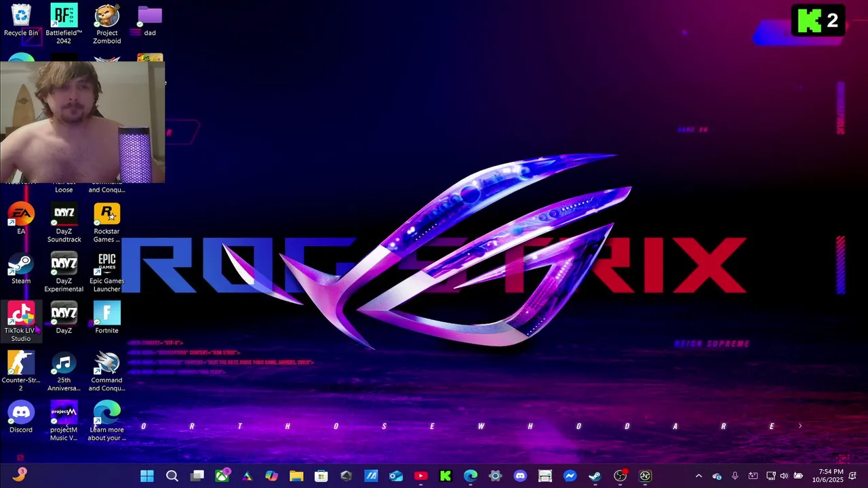Open the Xbox app from the taskbar
868x488 pixels.
222,476
